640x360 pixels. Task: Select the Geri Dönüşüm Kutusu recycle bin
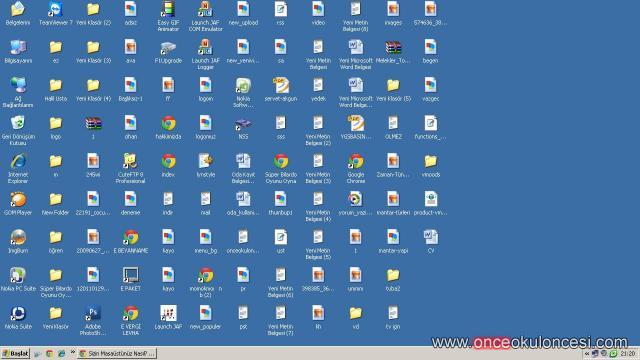tap(18, 130)
